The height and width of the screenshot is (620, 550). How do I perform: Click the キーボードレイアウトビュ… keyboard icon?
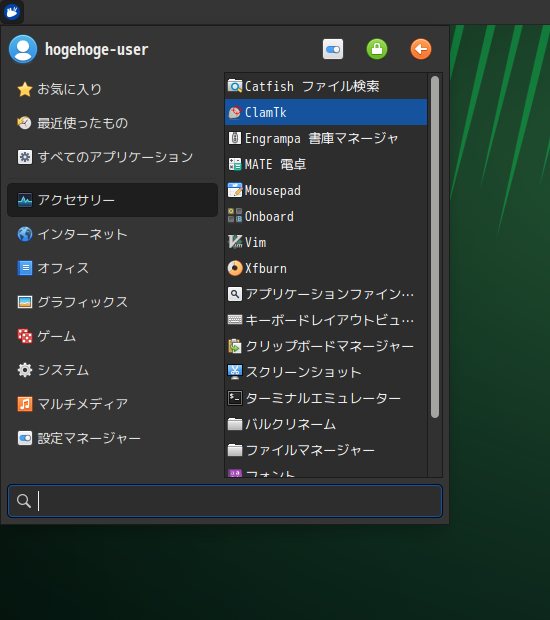235,320
